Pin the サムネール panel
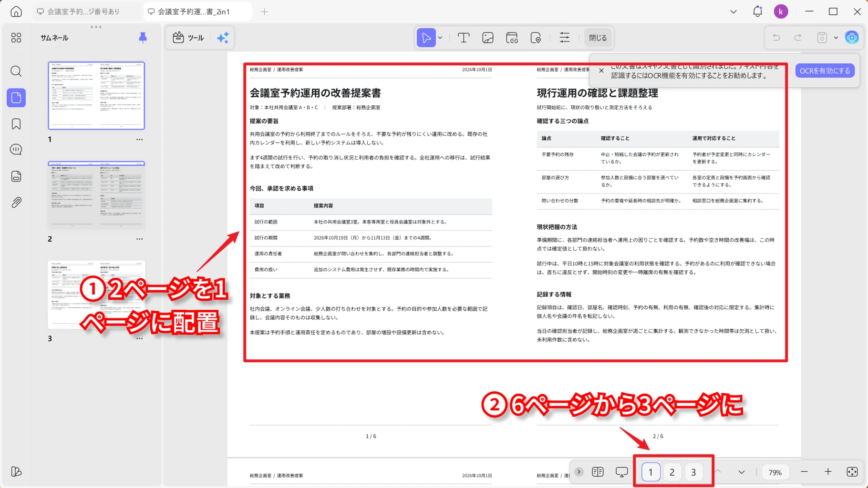This screenshot has width=868, height=488. click(x=143, y=38)
